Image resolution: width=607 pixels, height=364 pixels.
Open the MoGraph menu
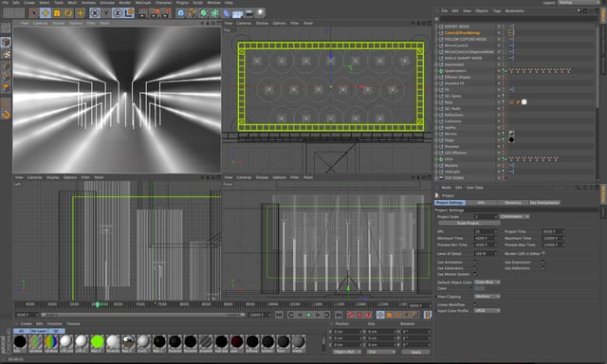pos(143,3)
